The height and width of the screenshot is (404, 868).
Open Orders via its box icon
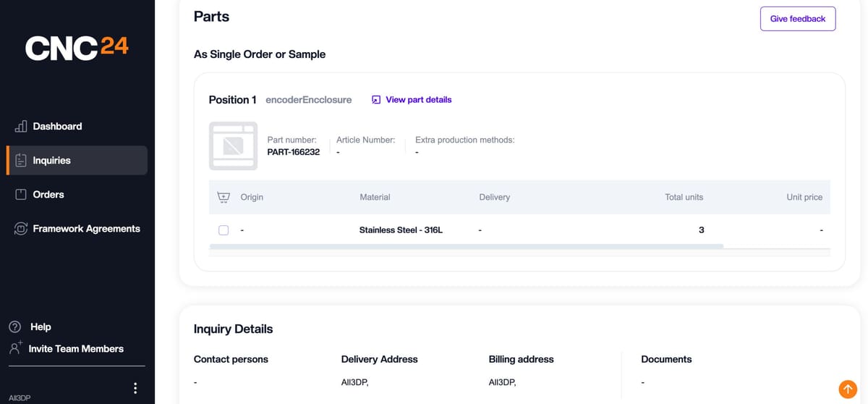(x=21, y=194)
